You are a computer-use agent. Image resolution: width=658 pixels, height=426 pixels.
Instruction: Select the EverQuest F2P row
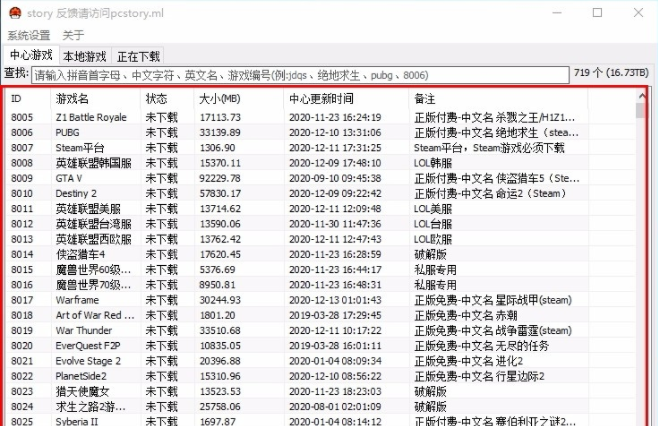[321, 346]
